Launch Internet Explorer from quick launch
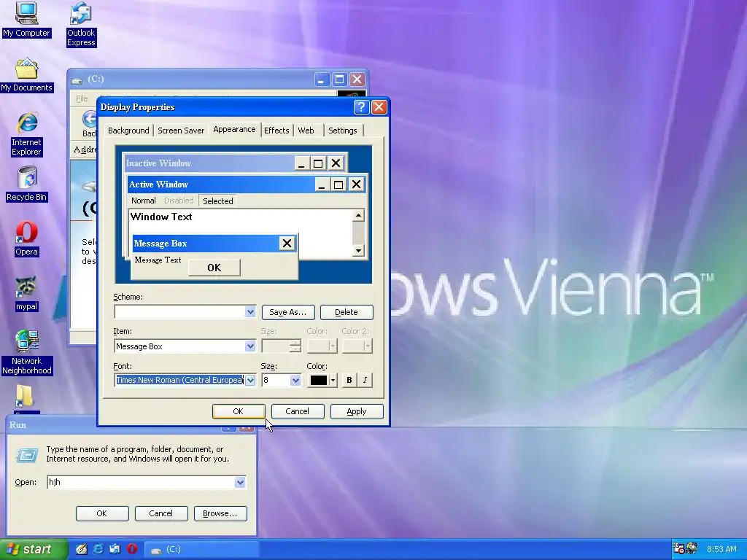Screen dimensions: 747x560 click(98, 549)
